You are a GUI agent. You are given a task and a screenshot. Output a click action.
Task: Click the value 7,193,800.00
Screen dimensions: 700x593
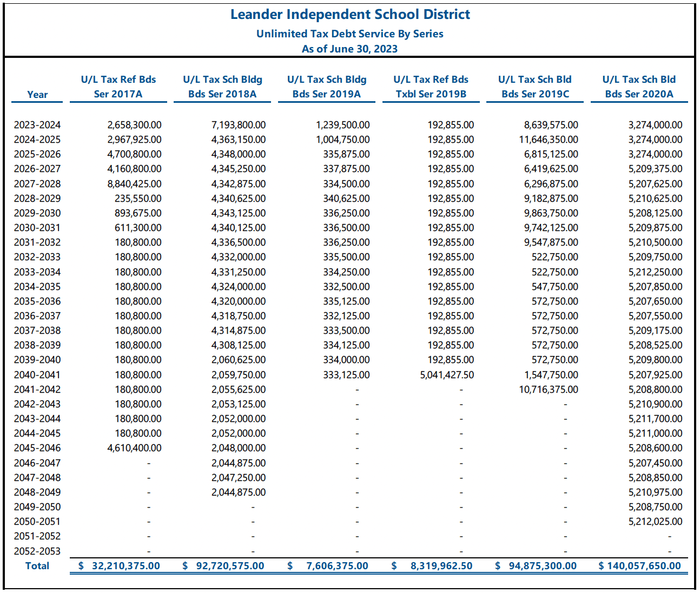(x=239, y=125)
